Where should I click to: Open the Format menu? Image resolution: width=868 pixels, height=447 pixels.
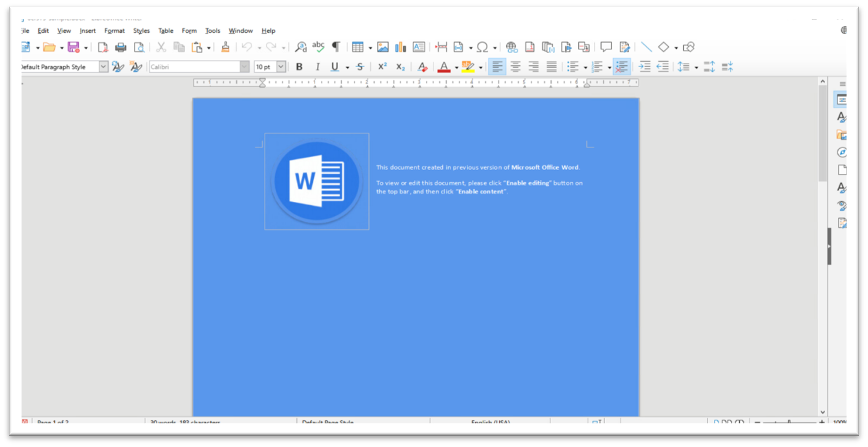[114, 31]
